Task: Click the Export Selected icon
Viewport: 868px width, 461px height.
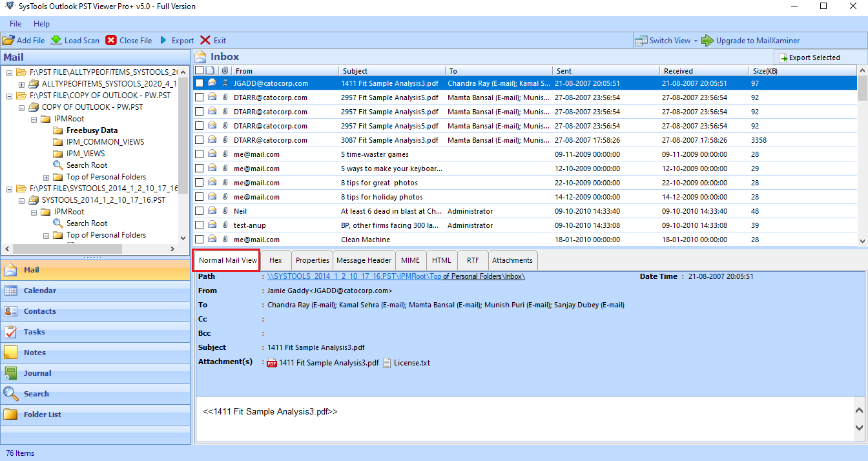Action: click(783, 57)
